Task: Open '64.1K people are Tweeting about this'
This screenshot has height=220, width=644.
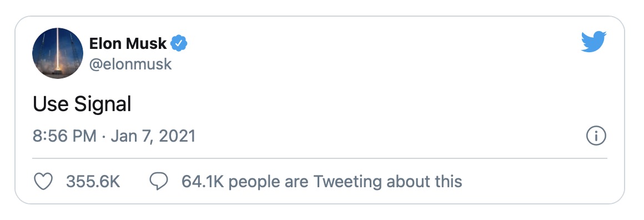Action: click(322, 182)
